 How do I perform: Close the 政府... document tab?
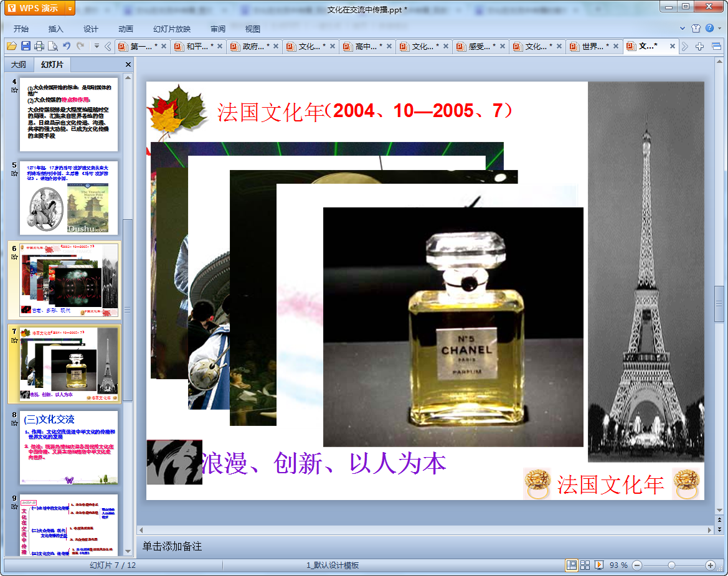[x=276, y=46]
